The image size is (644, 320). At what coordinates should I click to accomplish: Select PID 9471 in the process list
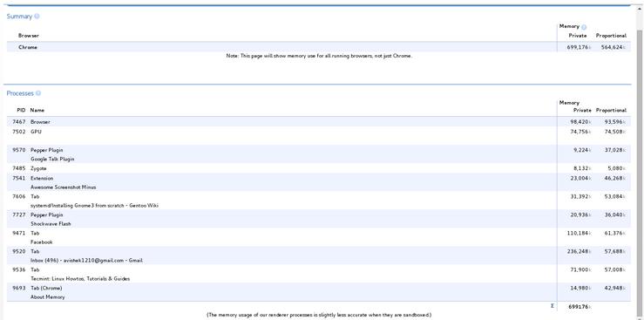19,234
